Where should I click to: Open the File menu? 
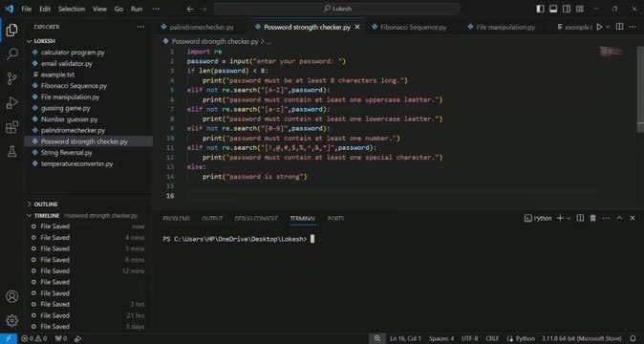pyautogui.click(x=27, y=9)
